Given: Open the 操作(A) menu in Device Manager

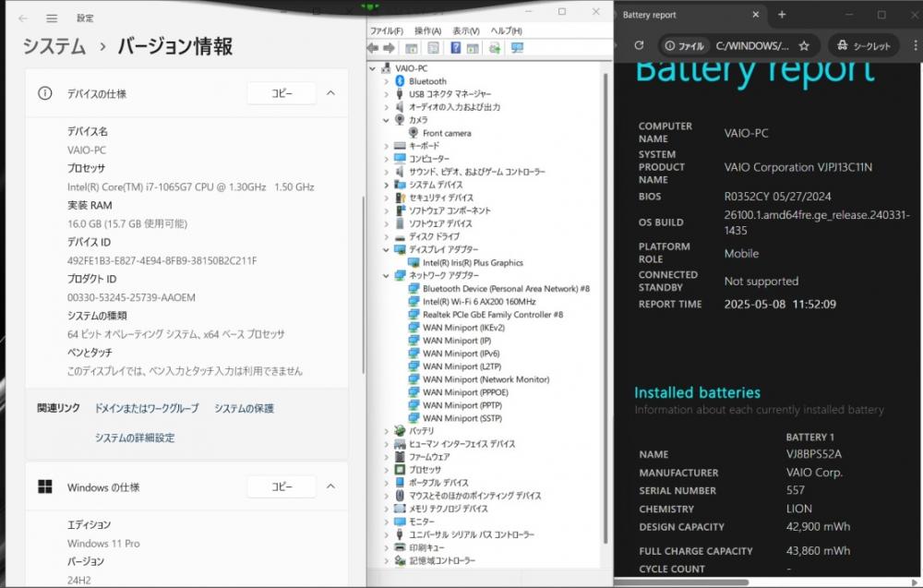Looking at the screenshot, I should [428, 30].
